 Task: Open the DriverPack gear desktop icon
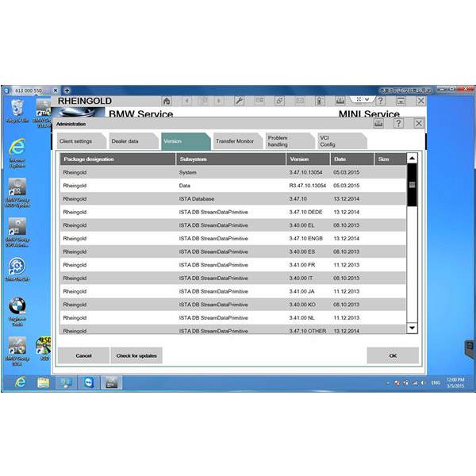(17, 270)
